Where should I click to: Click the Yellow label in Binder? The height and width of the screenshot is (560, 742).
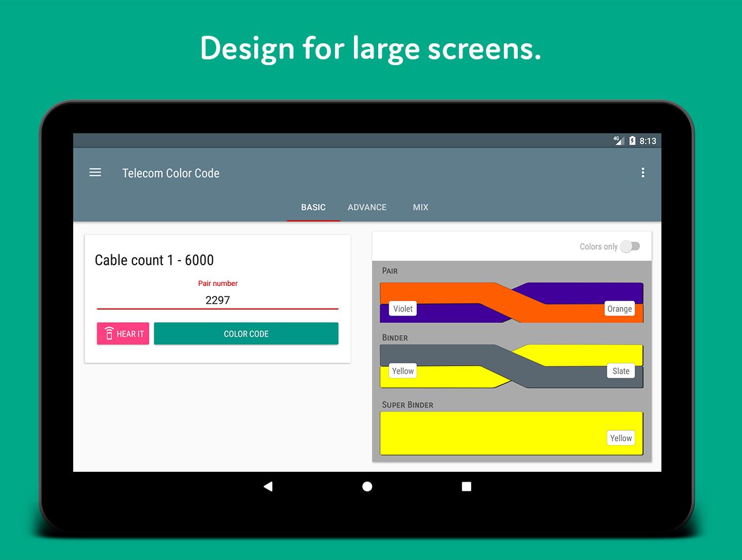402,371
